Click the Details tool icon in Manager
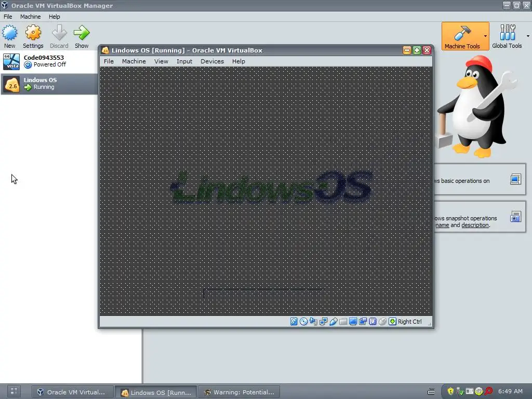532x399 pixels. [x=515, y=179]
